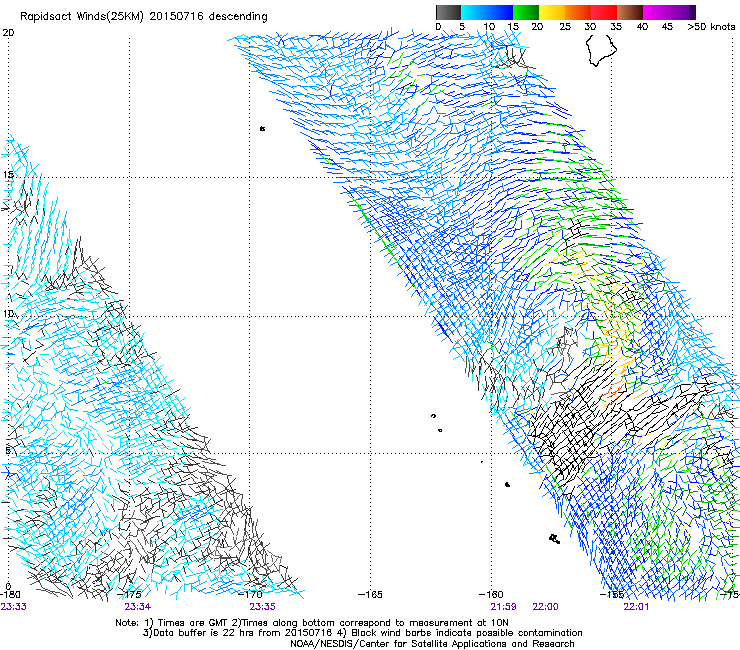The height and width of the screenshot is (650, 740).
Task: Click the orange 25-30 knots color segment
Action: [578, 12]
